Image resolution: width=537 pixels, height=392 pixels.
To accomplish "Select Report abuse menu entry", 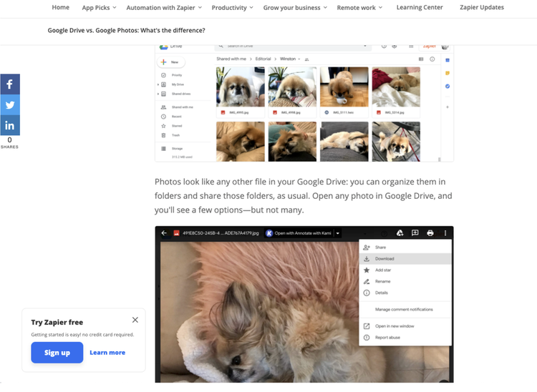I will pyautogui.click(x=405, y=337).
